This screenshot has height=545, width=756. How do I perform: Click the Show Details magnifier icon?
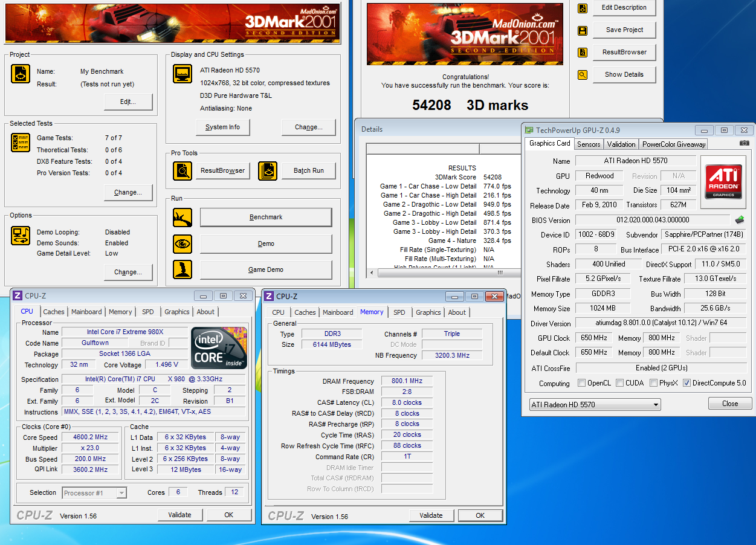[583, 75]
